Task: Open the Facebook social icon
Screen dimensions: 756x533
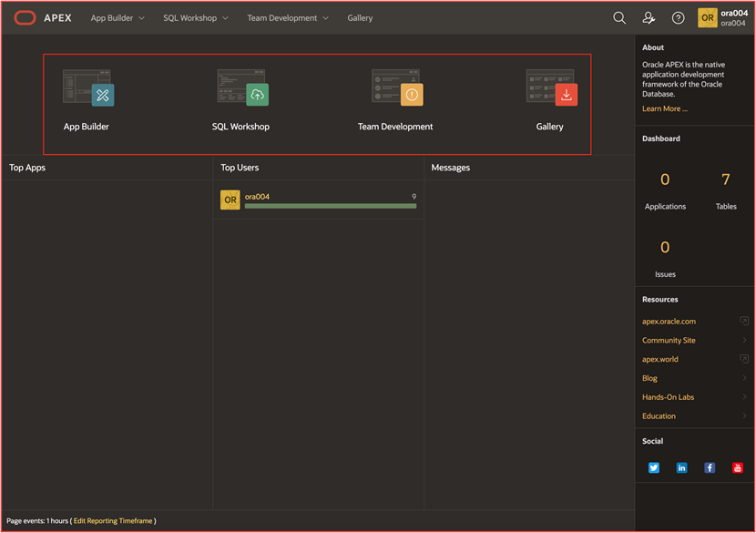Action: [710, 467]
